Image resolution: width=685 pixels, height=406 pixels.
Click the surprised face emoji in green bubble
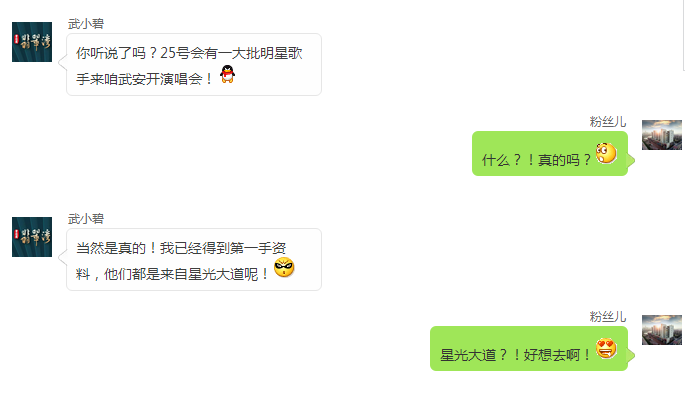tap(606, 153)
